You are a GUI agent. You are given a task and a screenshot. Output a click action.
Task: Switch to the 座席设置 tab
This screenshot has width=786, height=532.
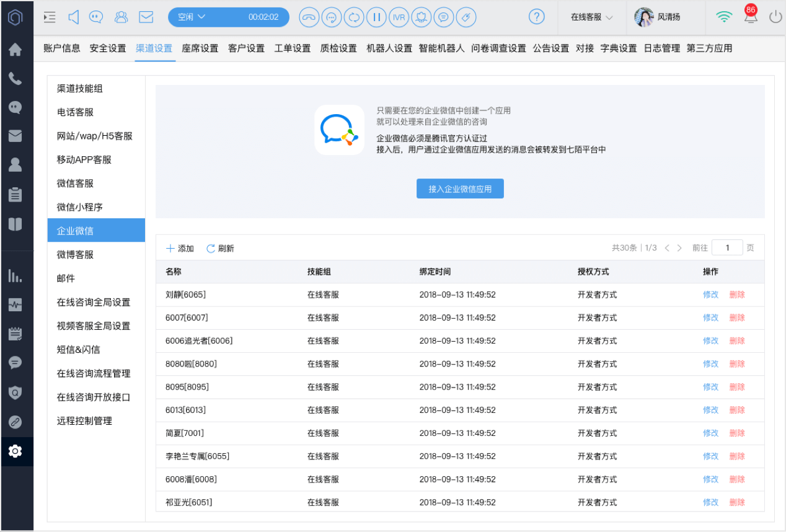coord(200,48)
